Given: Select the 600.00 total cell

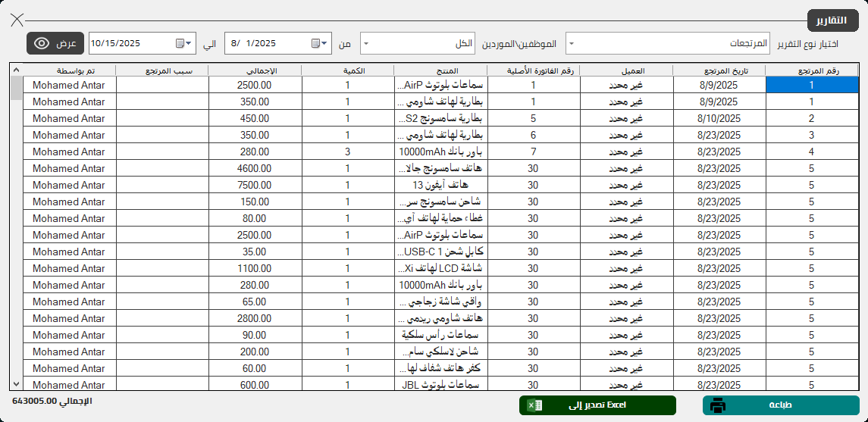Looking at the screenshot, I should coord(255,384).
